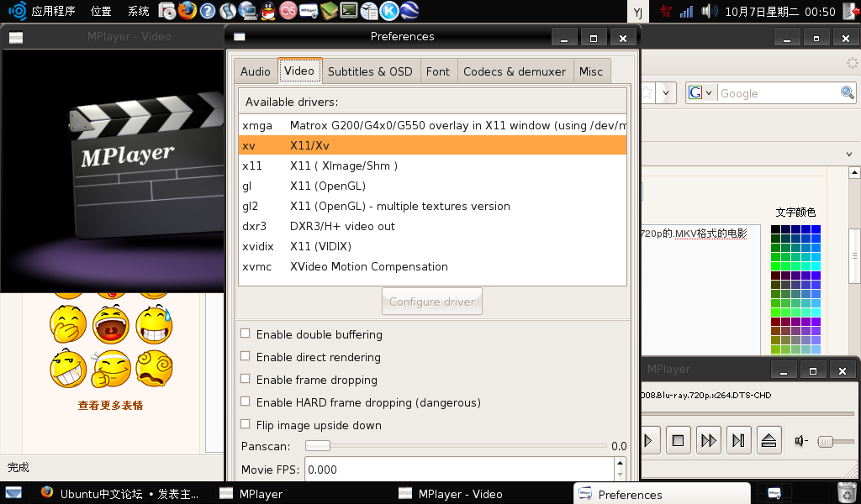Click the MPlayer mute speaker icon
This screenshot has height=504, width=861.
click(801, 440)
